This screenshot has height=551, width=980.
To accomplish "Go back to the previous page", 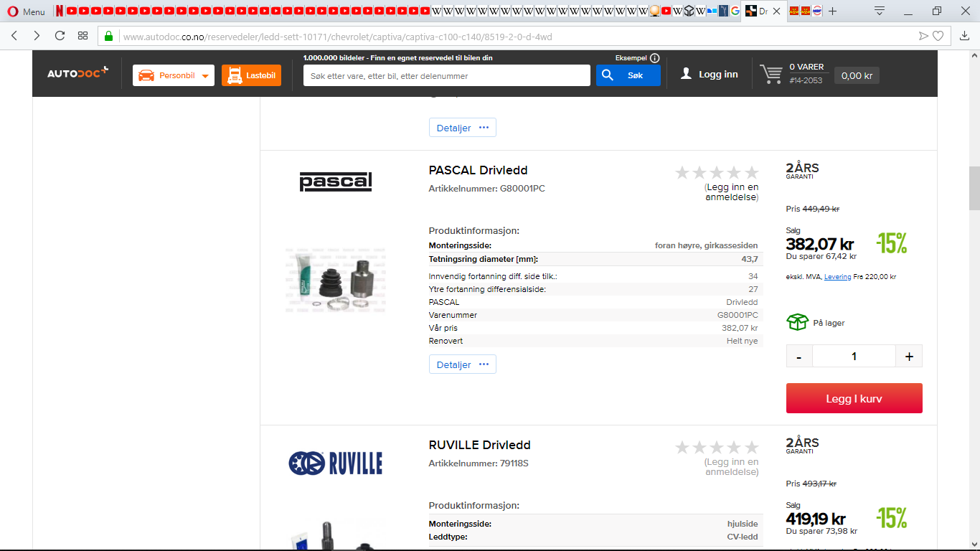I will pos(14,36).
